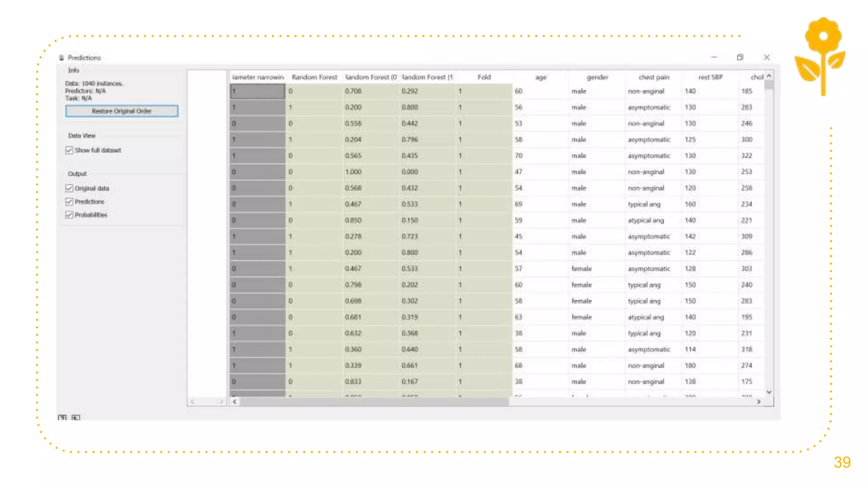Click the Fold column header
The height and width of the screenshot is (488, 868).
(x=484, y=77)
